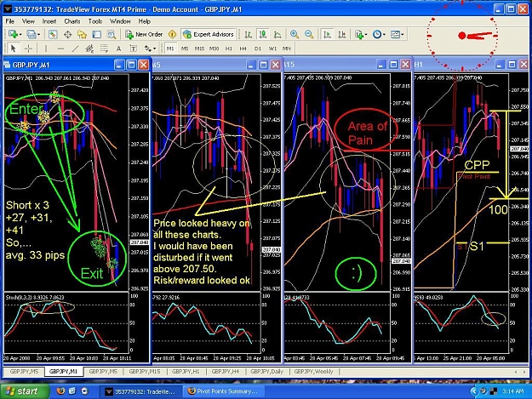Select the Equidistant Channel tool
The image size is (532, 399).
89,48
